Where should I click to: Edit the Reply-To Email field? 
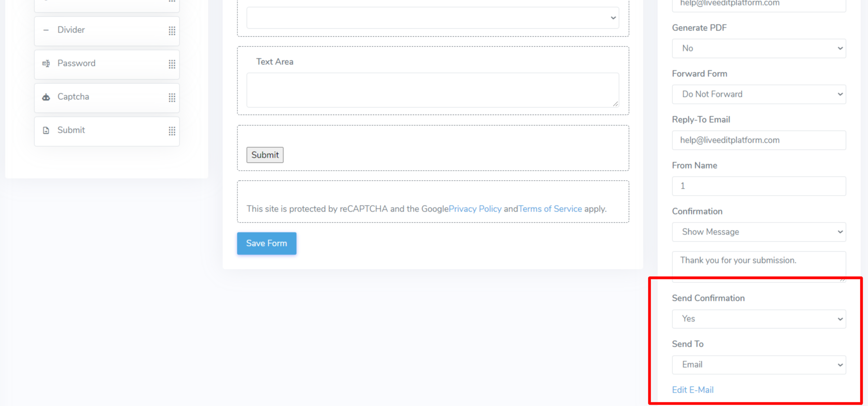(x=758, y=140)
